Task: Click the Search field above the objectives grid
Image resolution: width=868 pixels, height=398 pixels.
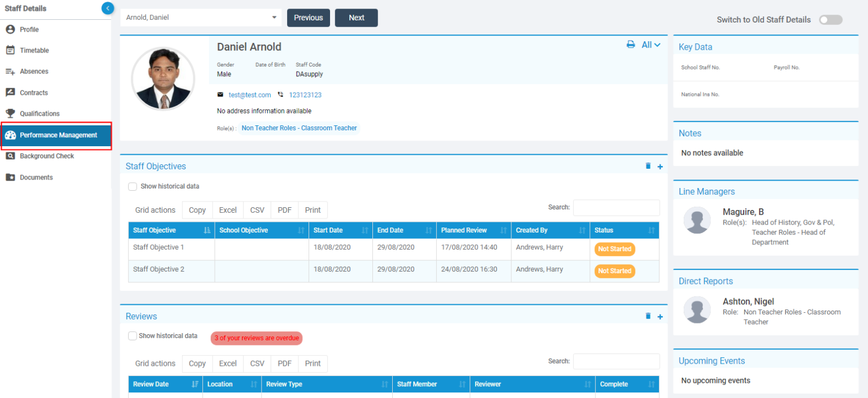Action: 616,208
